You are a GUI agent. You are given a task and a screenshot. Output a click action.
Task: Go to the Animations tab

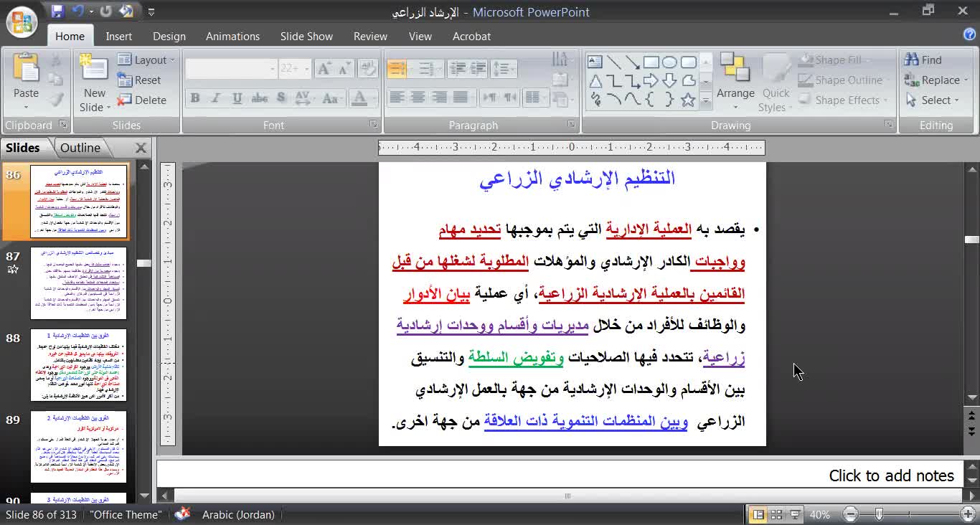pyautogui.click(x=232, y=37)
